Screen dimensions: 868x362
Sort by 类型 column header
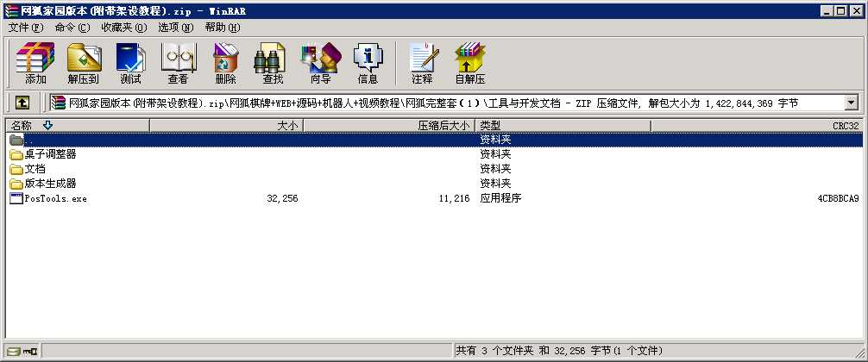[x=563, y=126]
